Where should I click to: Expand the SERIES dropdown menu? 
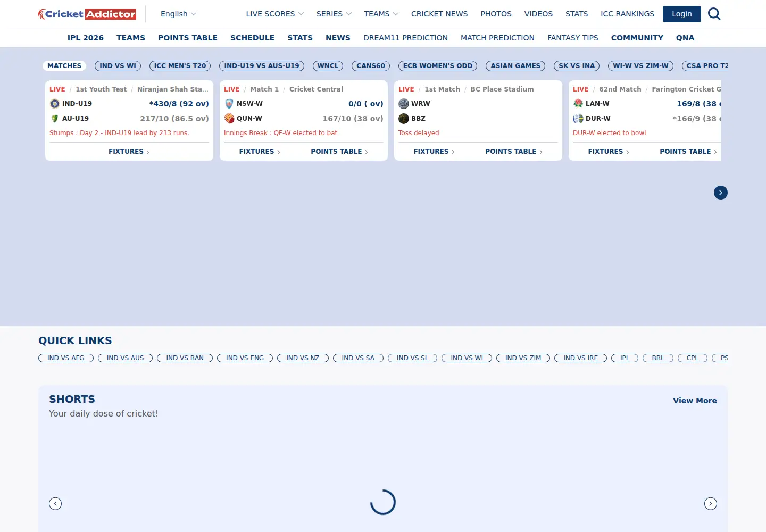pyautogui.click(x=334, y=14)
